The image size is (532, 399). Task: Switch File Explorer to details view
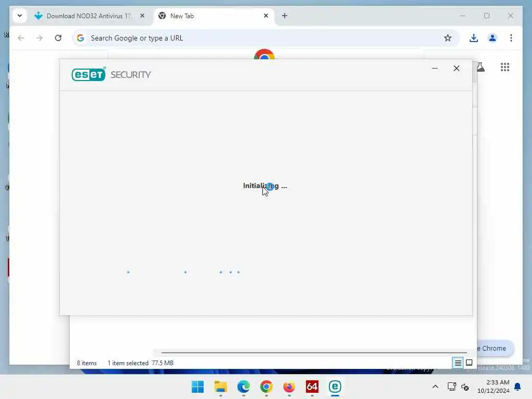click(x=458, y=363)
